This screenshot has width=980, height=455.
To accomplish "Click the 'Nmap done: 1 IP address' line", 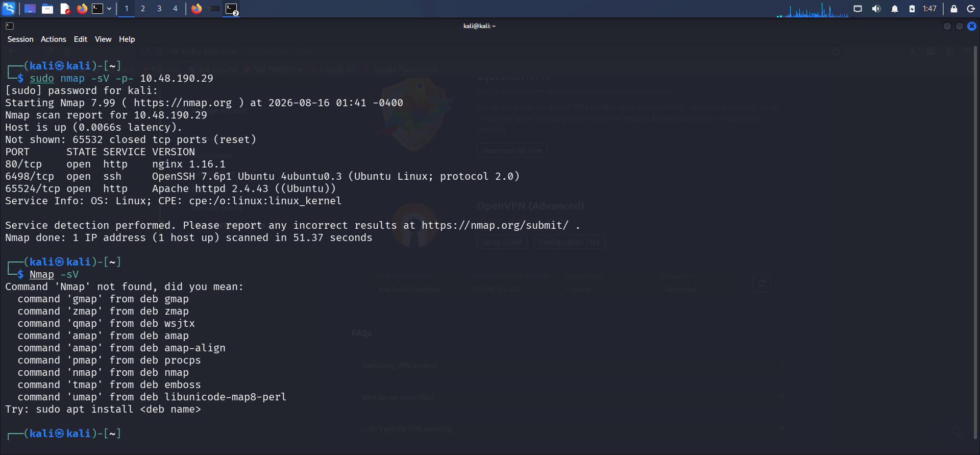I will [x=189, y=237].
